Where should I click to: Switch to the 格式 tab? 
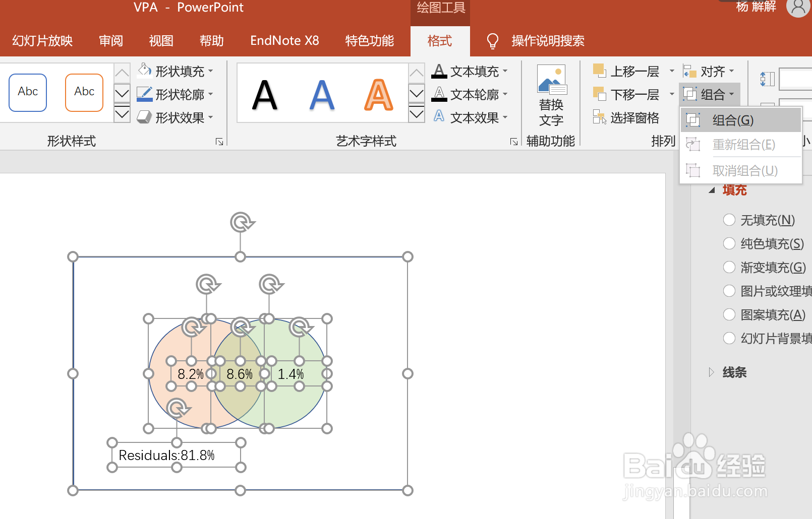click(440, 41)
